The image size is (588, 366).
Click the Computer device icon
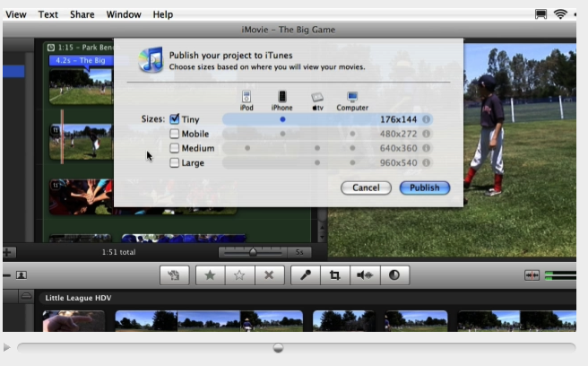click(x=352, y=97)
